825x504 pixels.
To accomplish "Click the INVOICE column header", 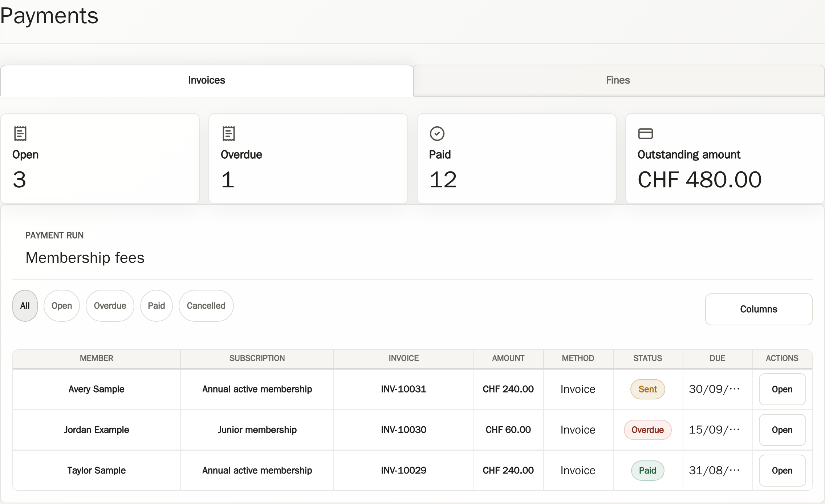I will [404, 358].
